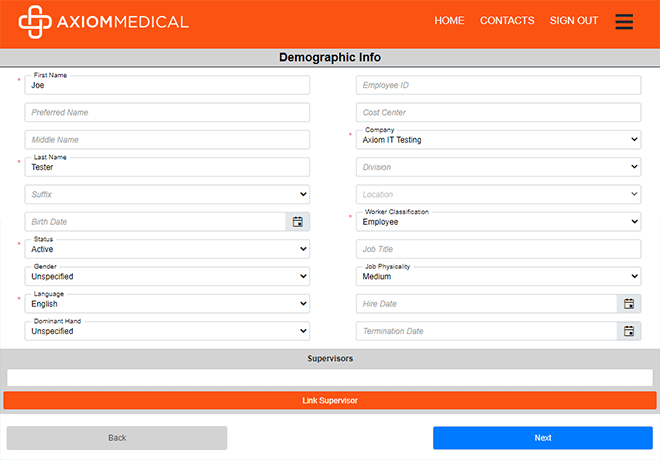Viewport: 660px width, 460px height.
Task: Click the Middle Name field
Action: 167,140
